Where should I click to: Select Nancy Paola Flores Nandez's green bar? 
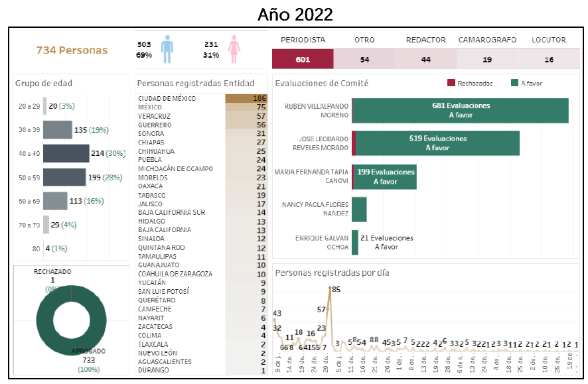[360, 209]
